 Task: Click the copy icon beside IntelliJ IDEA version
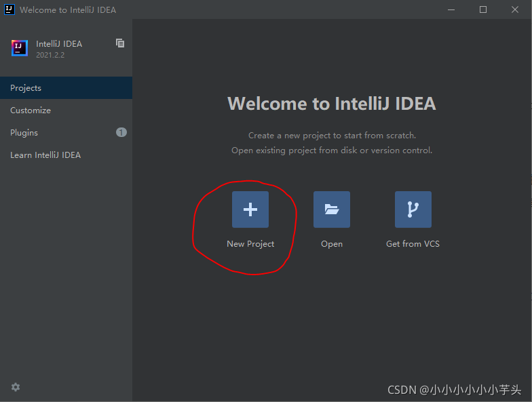point(120,43)
